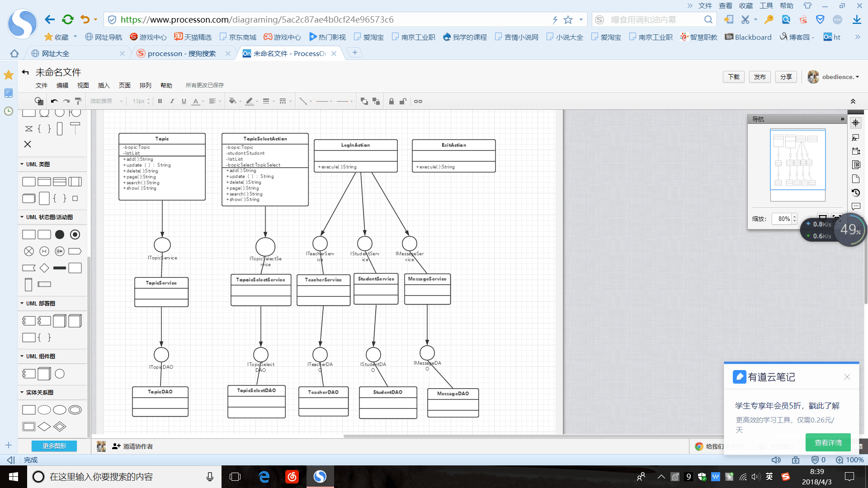
Task: Open the navigator compass panel icon
Action: click(856, 123)
